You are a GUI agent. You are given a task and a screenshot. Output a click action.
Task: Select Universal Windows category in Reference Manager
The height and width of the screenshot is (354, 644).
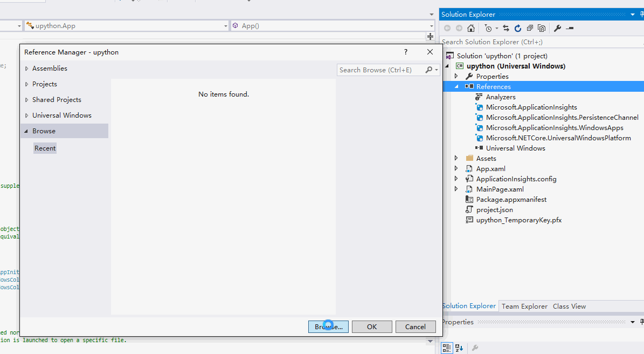pyautogui.click(x=61, y=115)
